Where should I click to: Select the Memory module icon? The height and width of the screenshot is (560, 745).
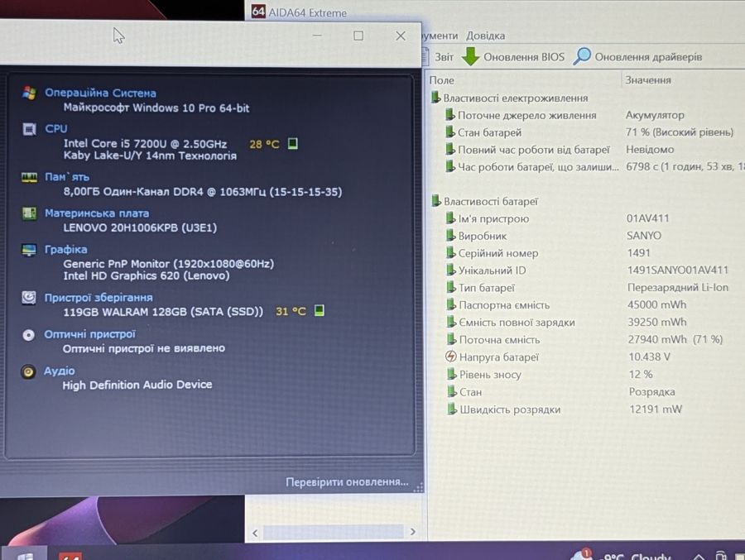pos(30,178)
